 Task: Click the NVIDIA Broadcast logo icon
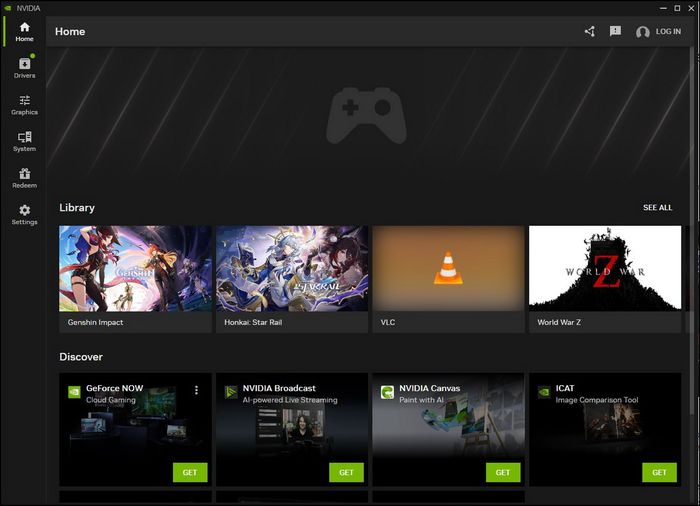point(231,392)
